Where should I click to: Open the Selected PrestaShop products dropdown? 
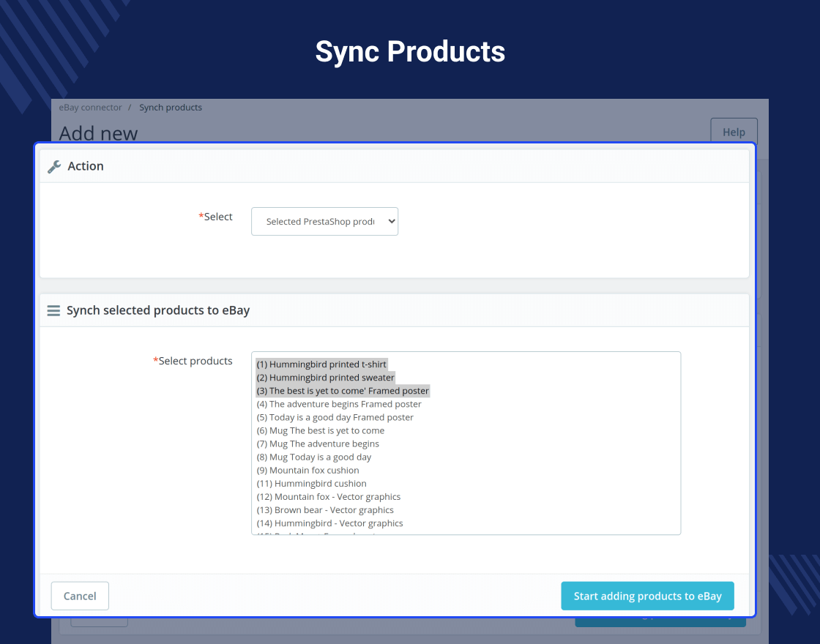pyautogui.click(x=325, y=222)
